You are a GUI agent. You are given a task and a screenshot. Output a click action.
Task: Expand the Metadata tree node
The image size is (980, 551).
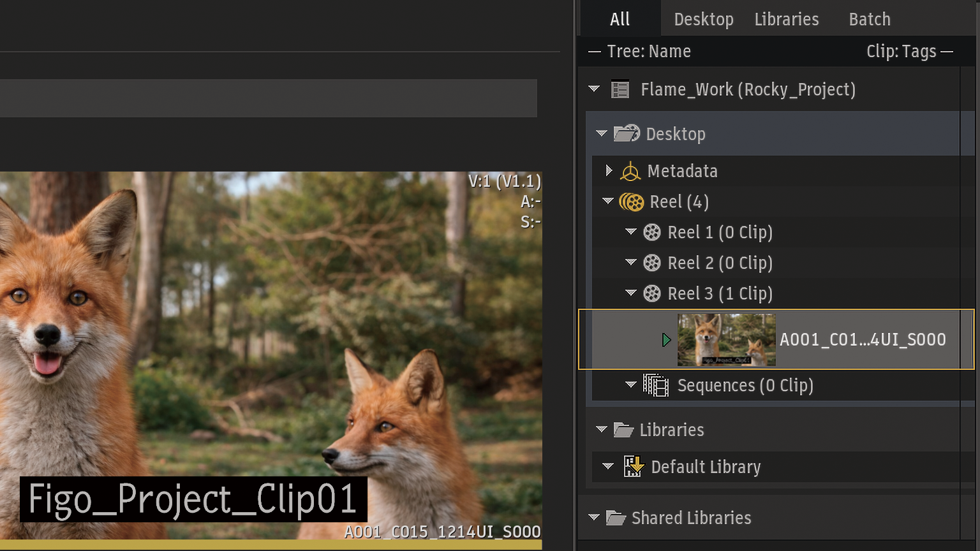click(609, 170)
